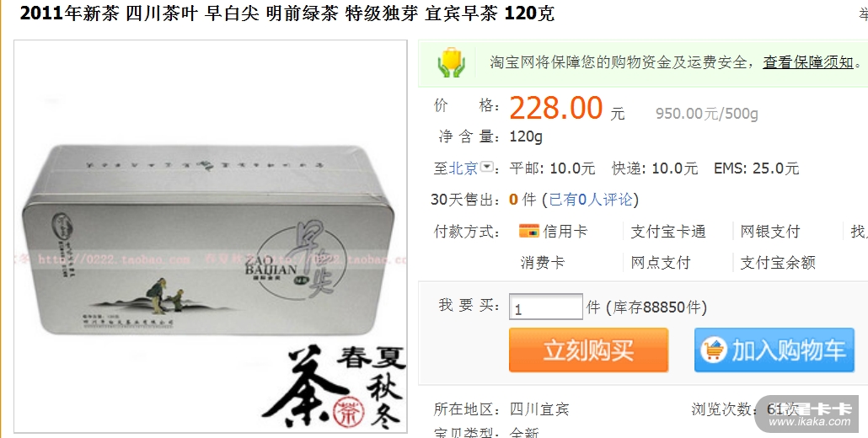Click the 立刻购买 buy now button

click(x=588, y=350)
